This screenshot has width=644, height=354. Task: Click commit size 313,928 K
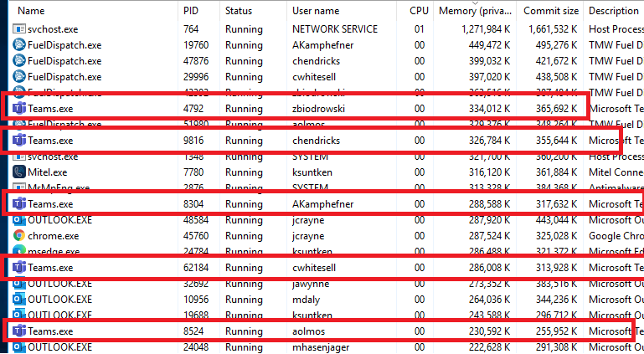[557, 268]
